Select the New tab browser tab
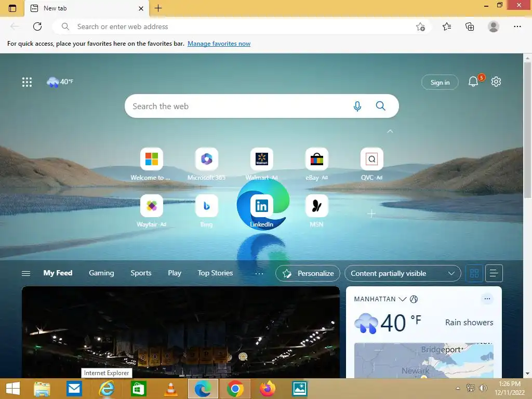Image resolution: width=532 pixels, height=399 pixels. pos(87,8)
